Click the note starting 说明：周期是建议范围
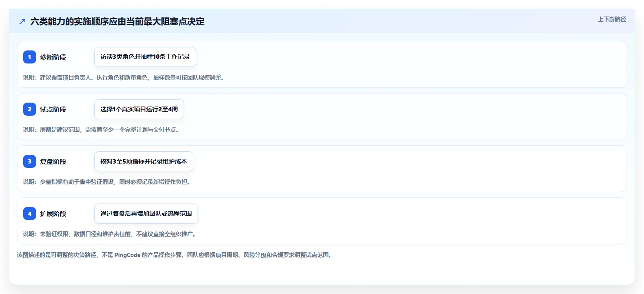The height and width of the screenshot is (294, 644). pyautogui.click(x=101, y=130)
